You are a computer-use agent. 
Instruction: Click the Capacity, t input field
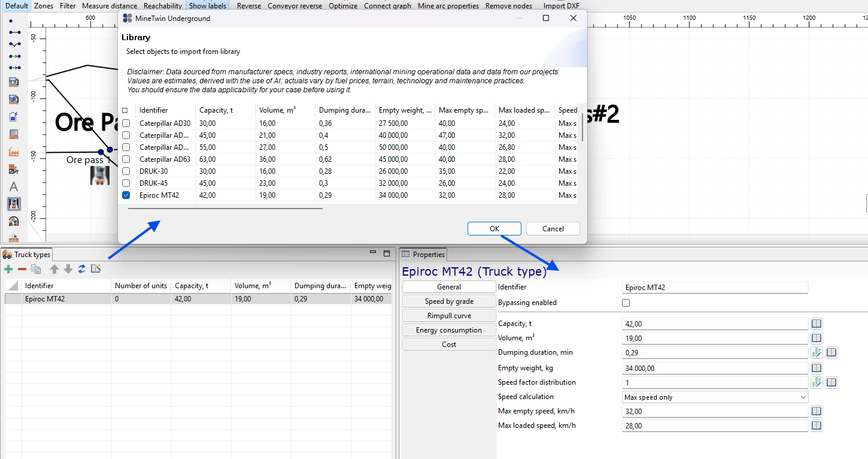[x=715, y=324]
